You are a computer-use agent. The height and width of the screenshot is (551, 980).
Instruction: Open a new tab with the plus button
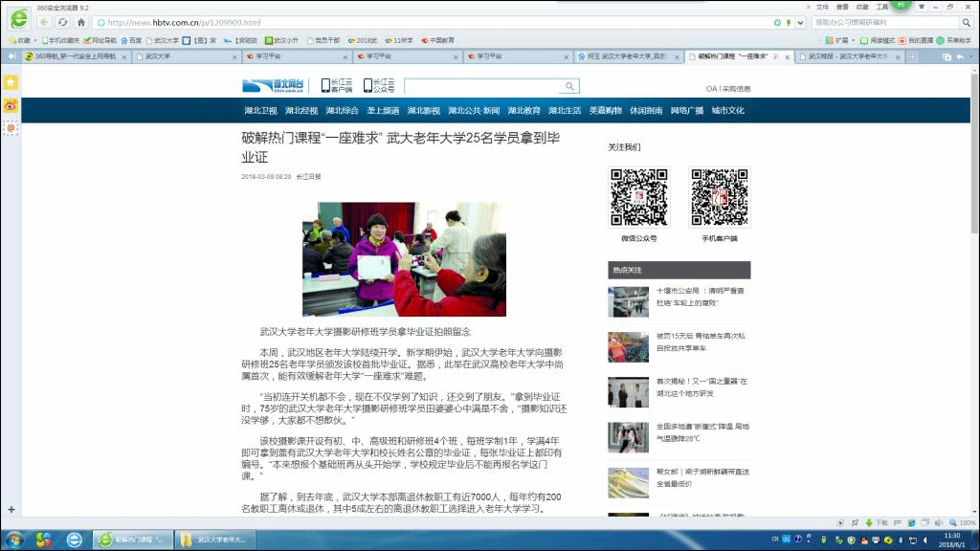[x=913, y=56]
